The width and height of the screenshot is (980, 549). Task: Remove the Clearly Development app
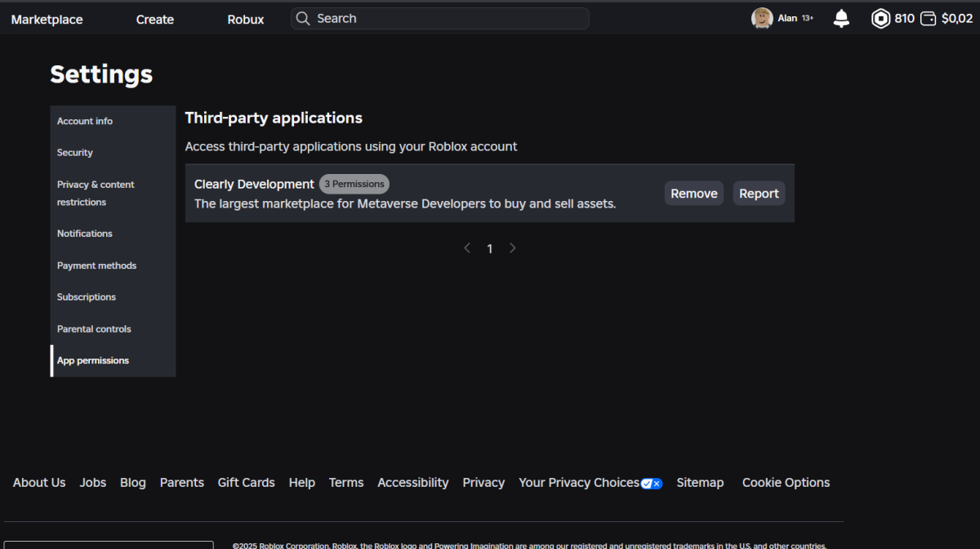(x=693, y=194)
